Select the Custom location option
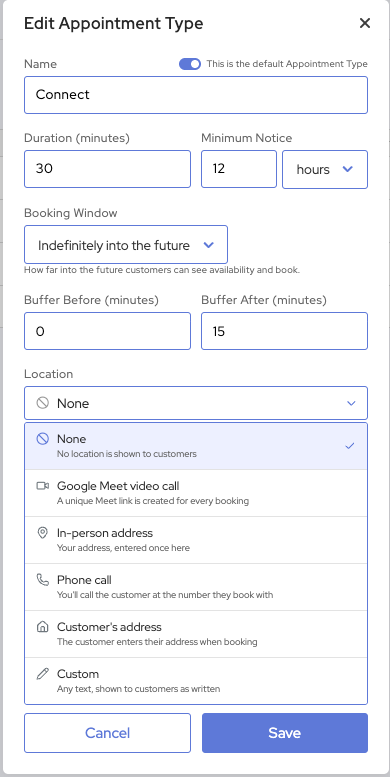The image size is (390, 777). coord(196,681)
